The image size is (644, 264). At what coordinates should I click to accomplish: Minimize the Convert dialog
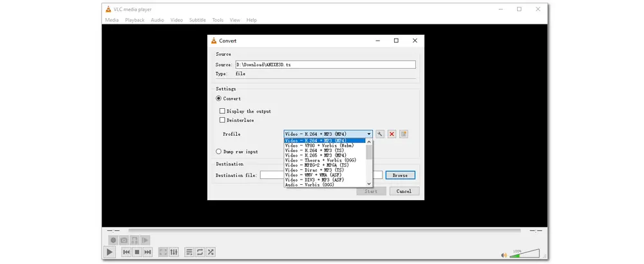pos(377,41)
